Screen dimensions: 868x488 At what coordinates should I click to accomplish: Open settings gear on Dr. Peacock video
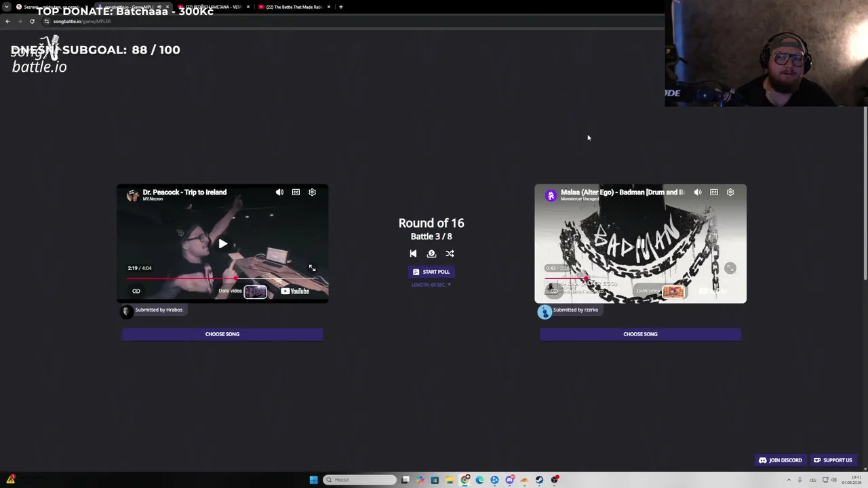click(312, 192)
